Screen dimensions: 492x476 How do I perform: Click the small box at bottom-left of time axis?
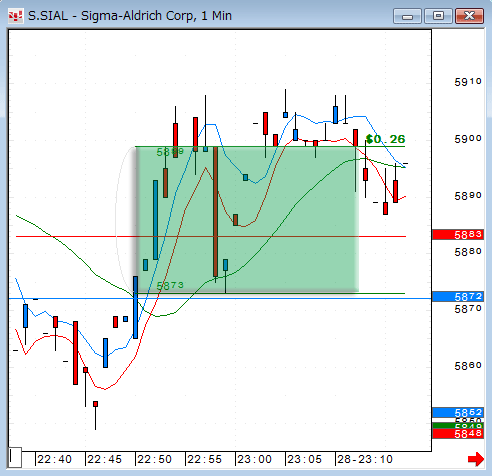(x=15, y=457)
